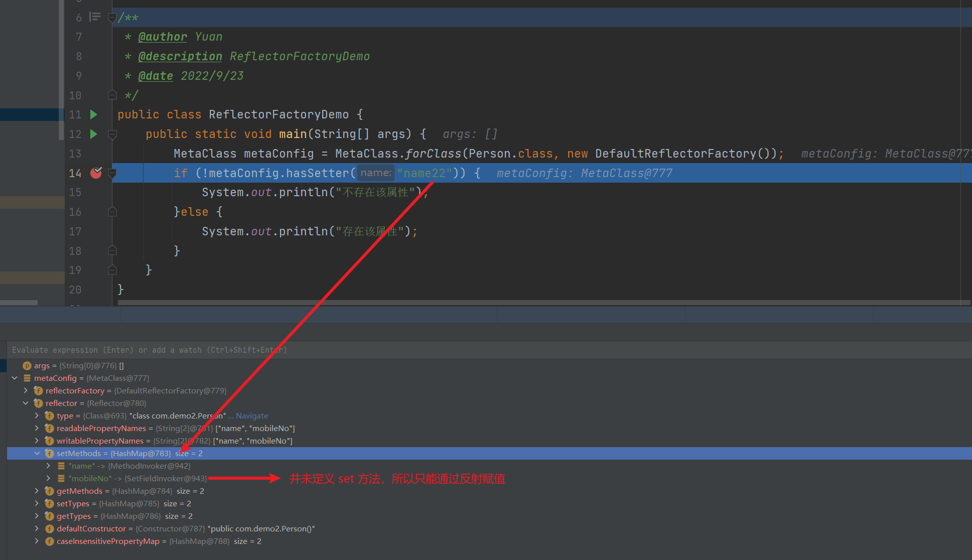Select the args parameter icon
This screenshot has width=972, height=560.
(x=27, y=366)
